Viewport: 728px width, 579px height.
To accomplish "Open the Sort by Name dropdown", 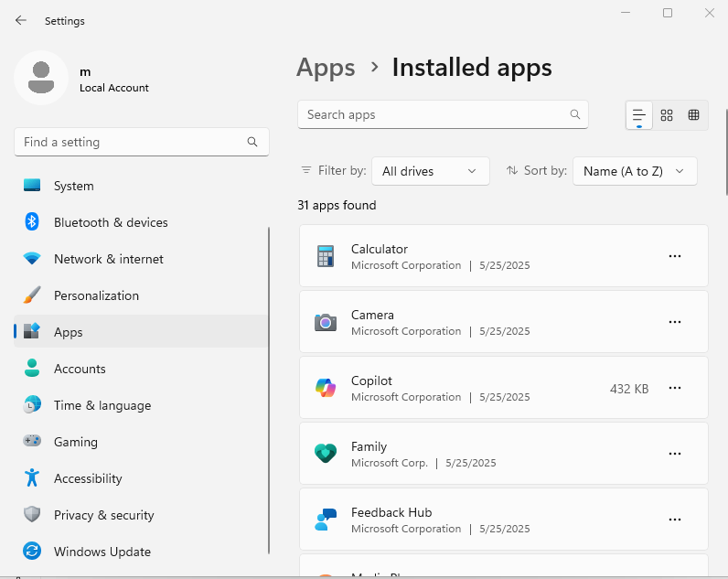I will 634,171.
